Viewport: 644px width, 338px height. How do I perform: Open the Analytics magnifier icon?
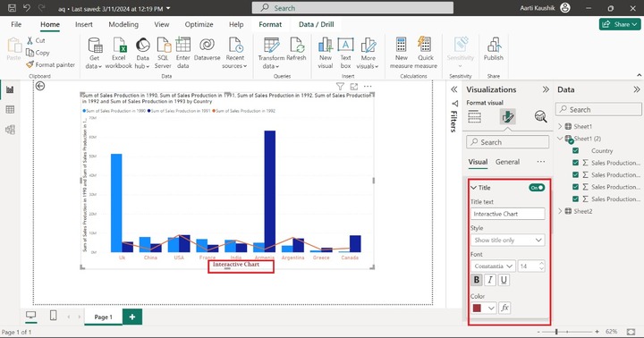(540, 117)
